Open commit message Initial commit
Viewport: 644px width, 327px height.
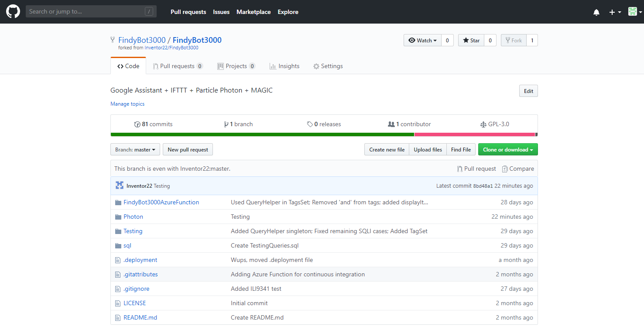(249, 303)
